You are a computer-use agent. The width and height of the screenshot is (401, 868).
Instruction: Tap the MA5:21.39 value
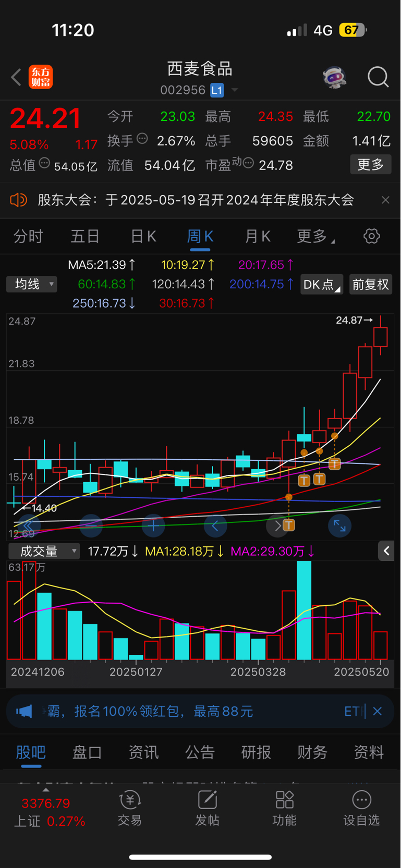coord(102,265)
